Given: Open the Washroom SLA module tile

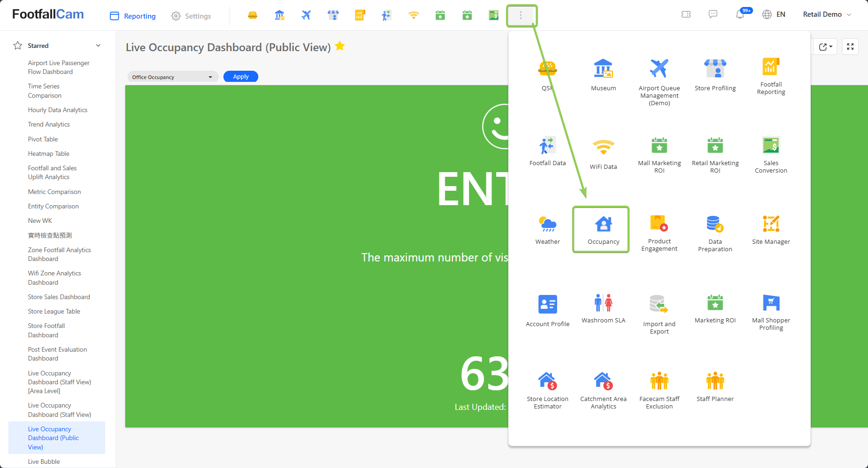Looking at the screenshot, I should click(x=603, y=308).
